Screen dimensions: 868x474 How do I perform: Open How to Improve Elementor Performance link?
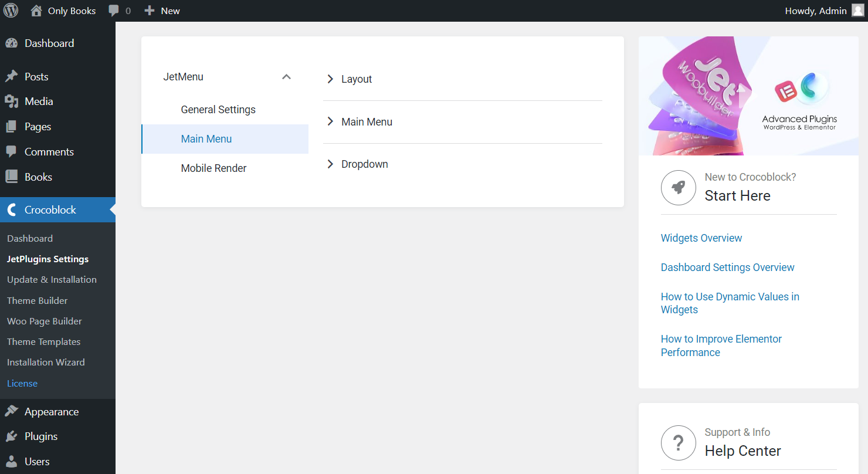[721, 346]
